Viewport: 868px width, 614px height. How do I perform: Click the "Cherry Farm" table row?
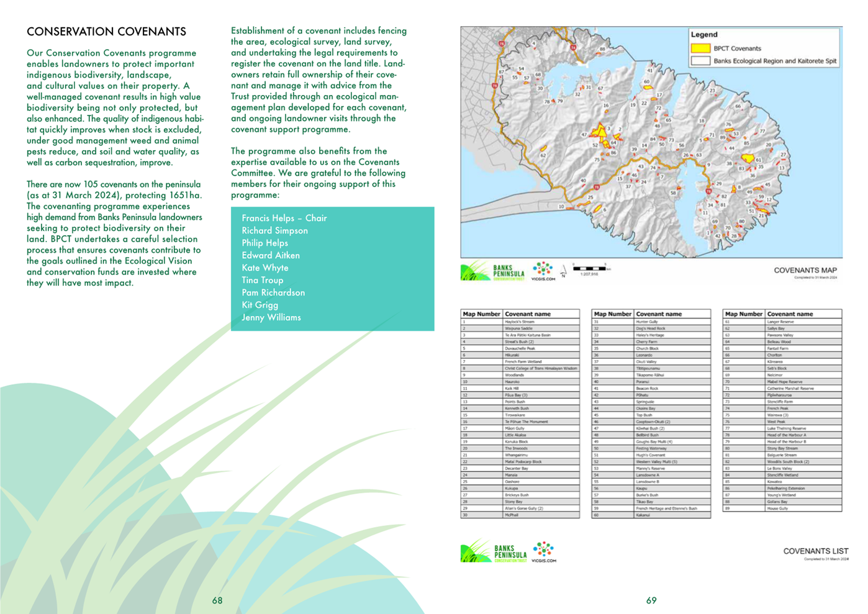(651, 341)
